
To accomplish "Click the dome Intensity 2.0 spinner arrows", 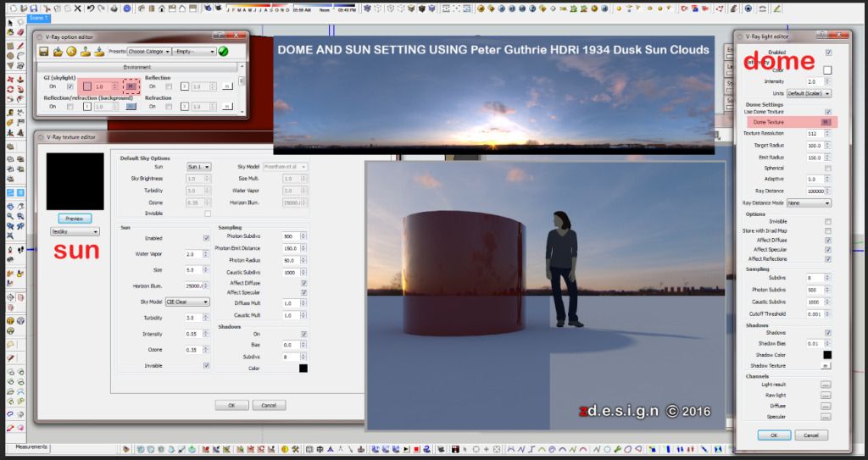I will tap(827, 81).
